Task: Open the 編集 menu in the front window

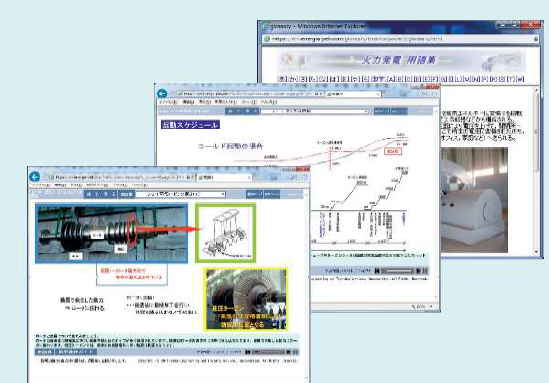Action: click(x=60, y=185)
